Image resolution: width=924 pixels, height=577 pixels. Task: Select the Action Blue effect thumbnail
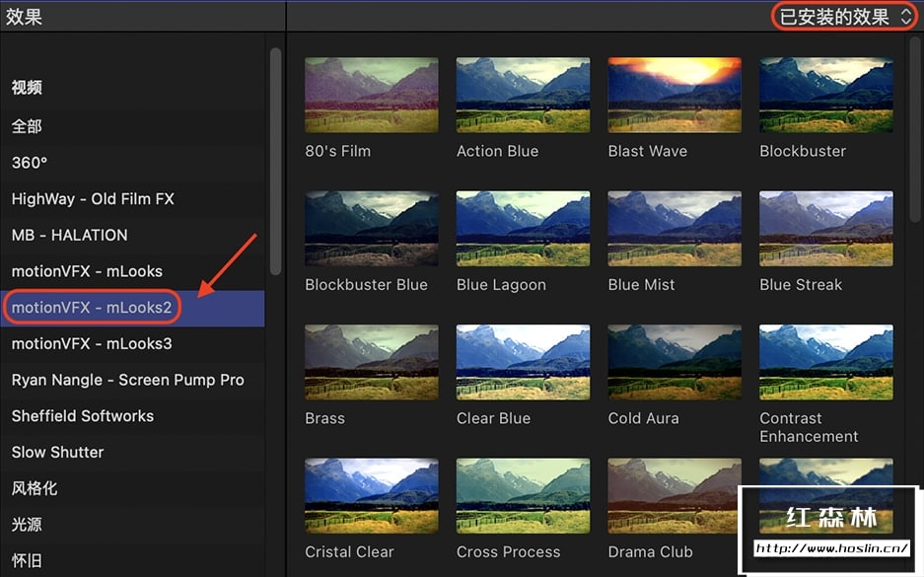pos(523,95)
